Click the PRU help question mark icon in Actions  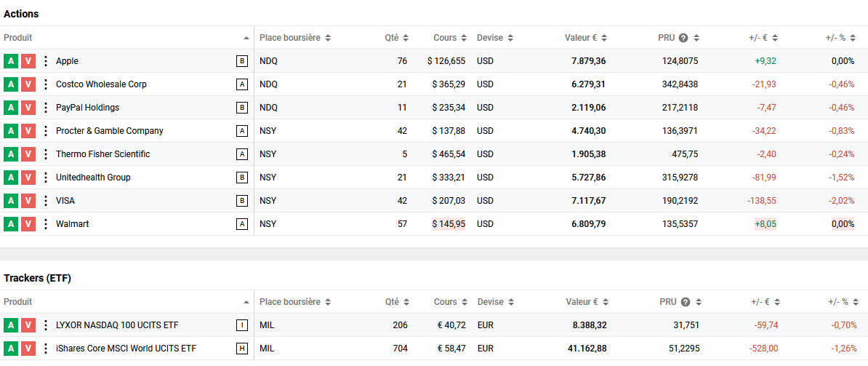tap(683, 38)
